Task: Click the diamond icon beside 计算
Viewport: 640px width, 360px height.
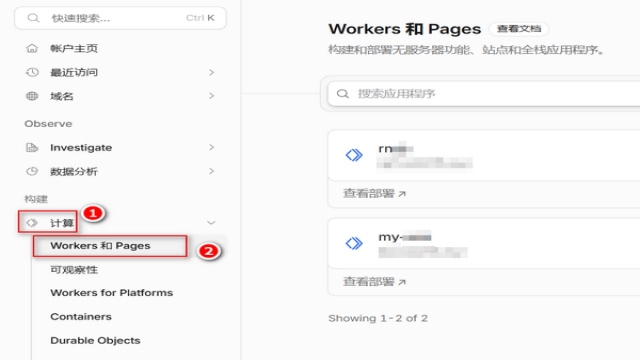Action: pos(32,222)
